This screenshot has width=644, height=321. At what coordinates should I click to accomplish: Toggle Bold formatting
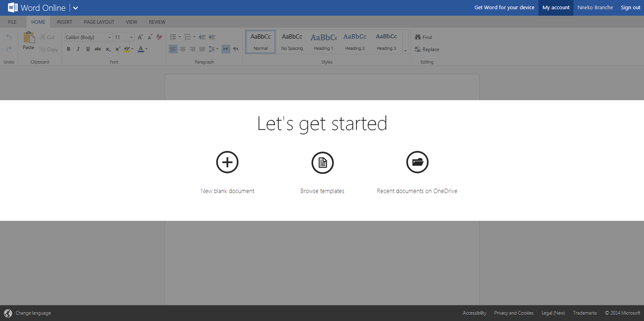[68, 49]
